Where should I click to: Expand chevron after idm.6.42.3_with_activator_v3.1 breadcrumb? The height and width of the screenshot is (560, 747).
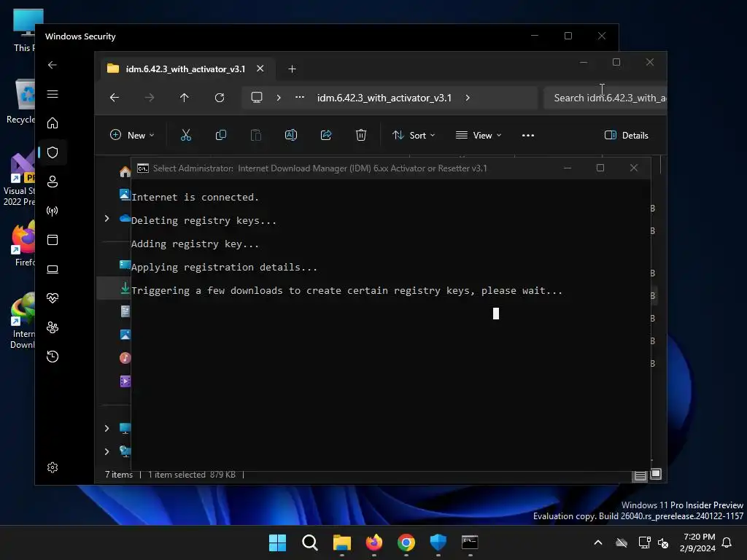(468, 98)
